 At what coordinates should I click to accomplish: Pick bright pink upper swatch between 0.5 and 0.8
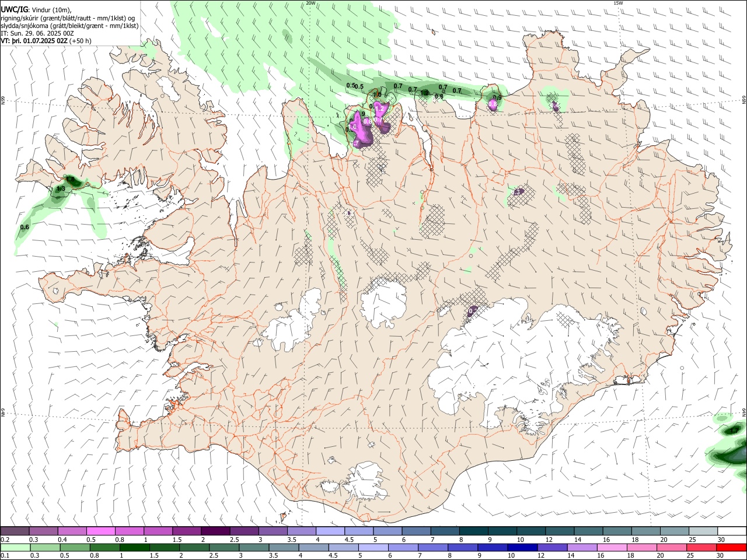tap(101, 531)
